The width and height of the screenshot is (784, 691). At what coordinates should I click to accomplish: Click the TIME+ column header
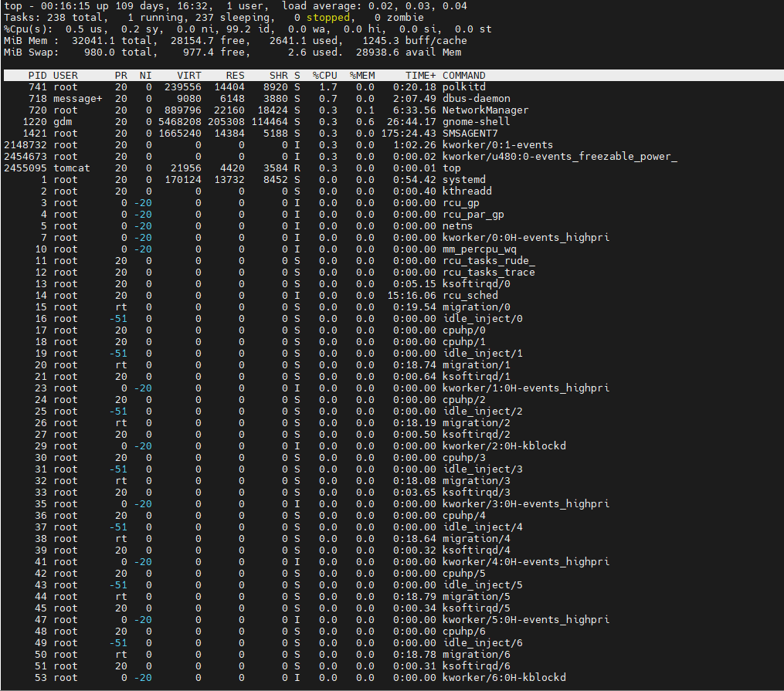pos(420,76)
